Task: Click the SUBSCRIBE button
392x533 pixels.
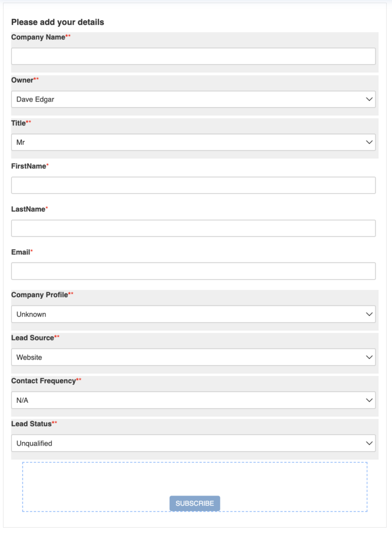Action: 194,503
